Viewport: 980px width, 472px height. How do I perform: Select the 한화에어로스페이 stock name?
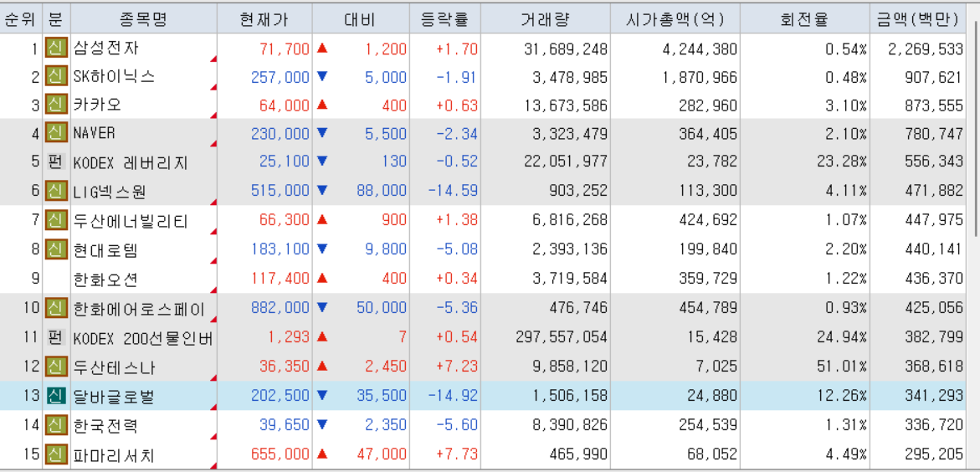139,308
